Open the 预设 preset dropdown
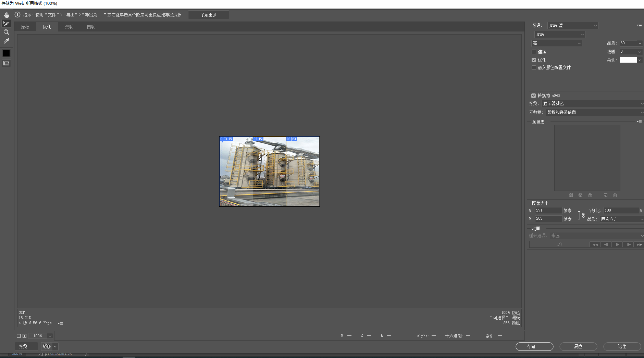 click(572, 25)
